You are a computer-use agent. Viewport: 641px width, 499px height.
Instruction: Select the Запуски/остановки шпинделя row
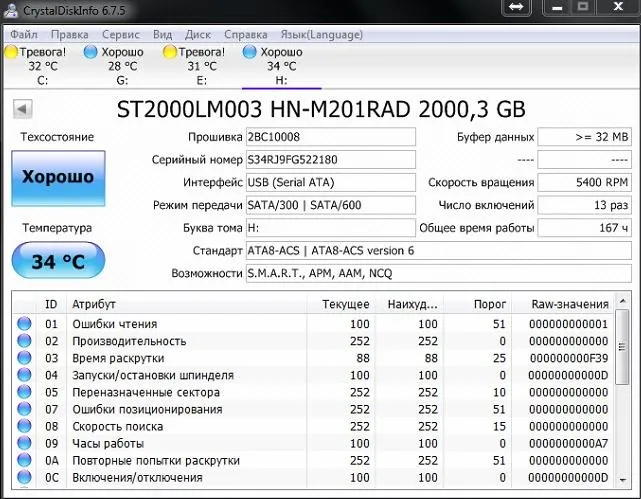pyautogui.click(x=313, y=375)
